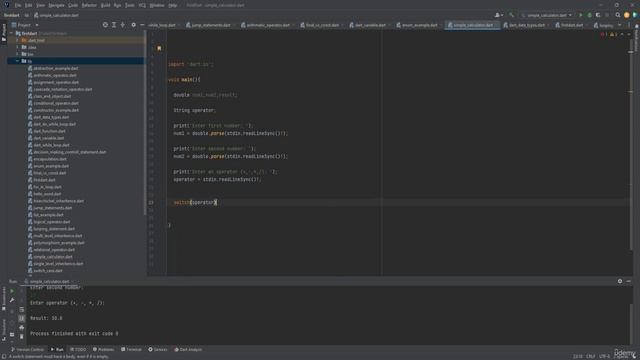Click the orange IDE updates icon
The image size is (640, 360).
(x=627, y=15)
